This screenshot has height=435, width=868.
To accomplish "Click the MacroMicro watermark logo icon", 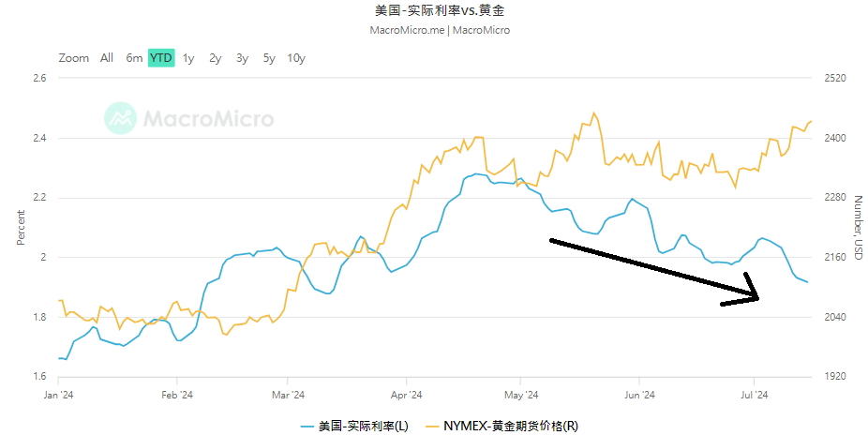I will 121,118.
